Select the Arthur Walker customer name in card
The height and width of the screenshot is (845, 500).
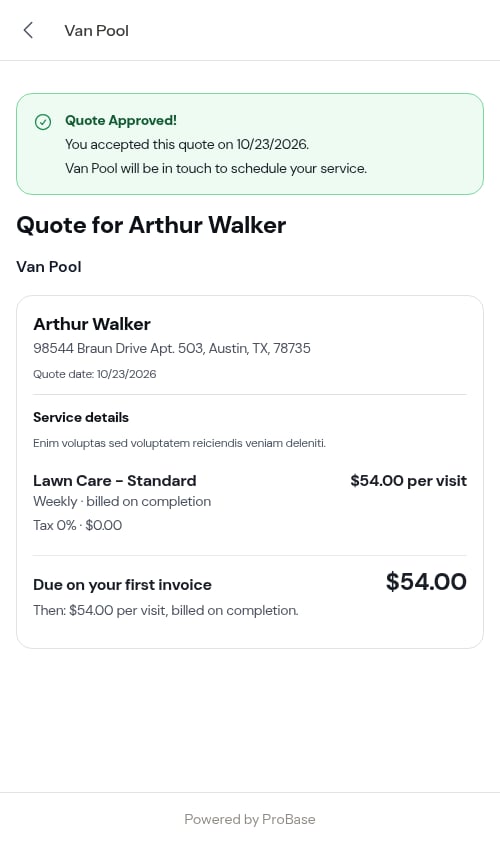tap(92, 324)
